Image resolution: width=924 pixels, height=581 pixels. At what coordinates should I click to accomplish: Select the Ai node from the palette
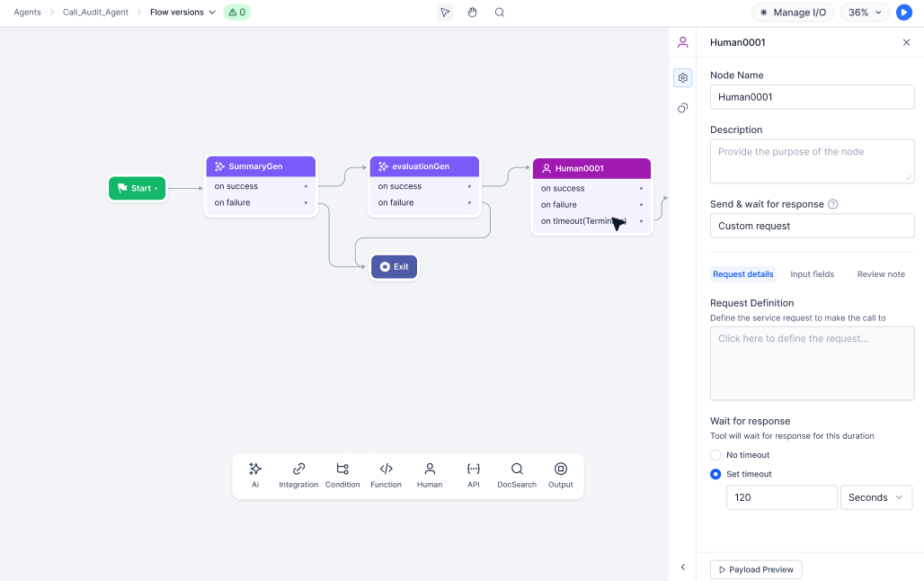pos(255,475)
